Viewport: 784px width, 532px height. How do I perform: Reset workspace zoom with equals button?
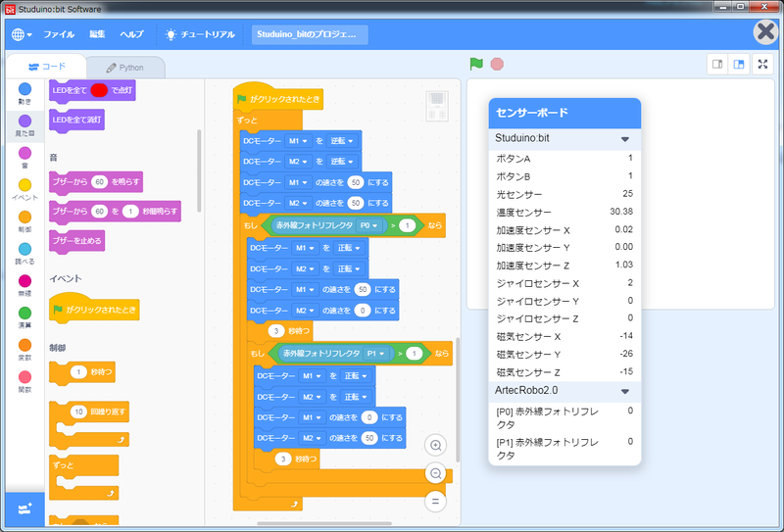pyautogui.click(x=435, y=501)
